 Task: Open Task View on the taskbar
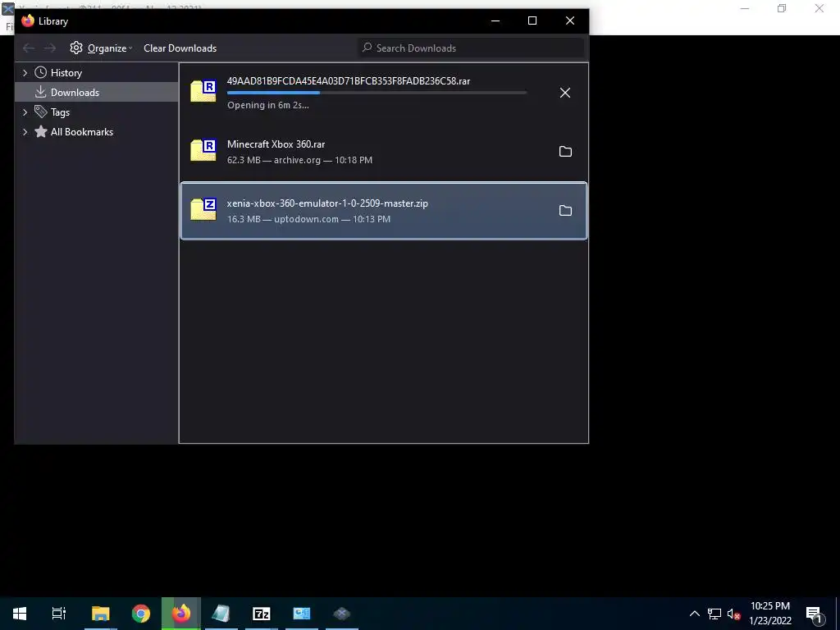click(59, 614)
